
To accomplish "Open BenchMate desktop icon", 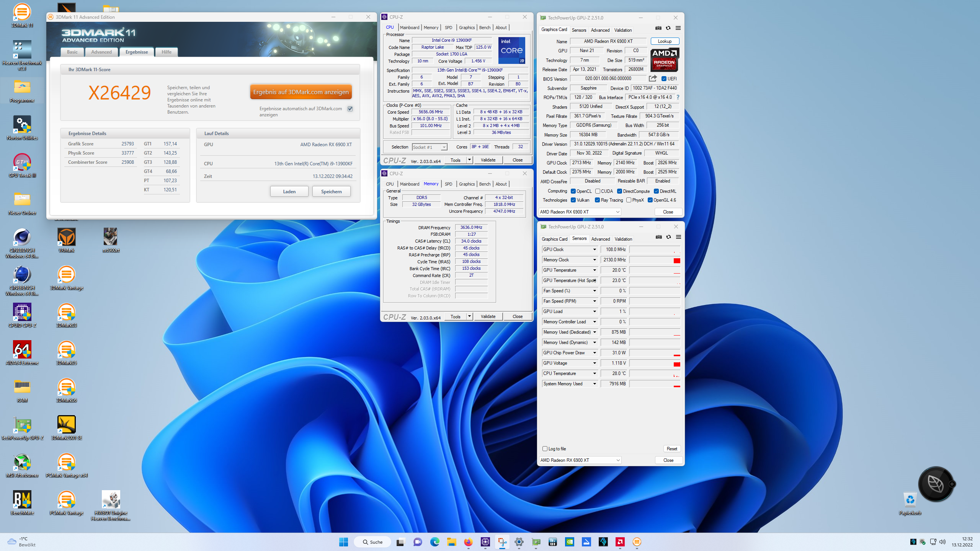I will coord(22,503).
